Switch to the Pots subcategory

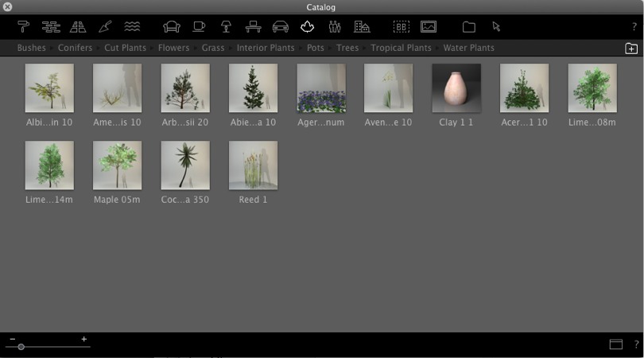tap(316, 48)
